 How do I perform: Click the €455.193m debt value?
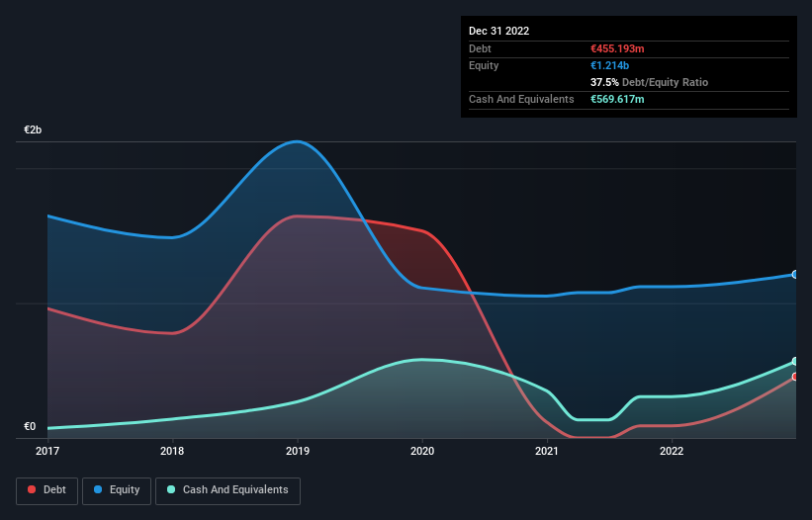click(x=617, y=48)
